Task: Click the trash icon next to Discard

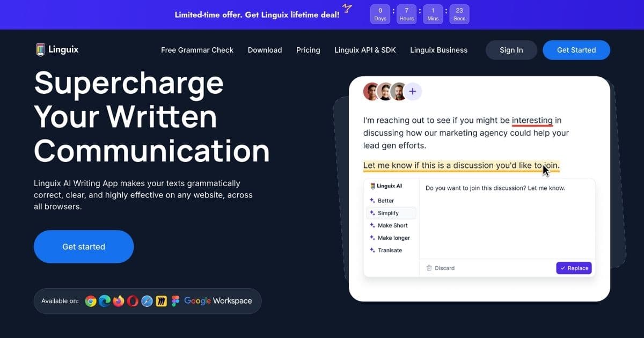Action: pyautogui.click(x=429, y=268)
